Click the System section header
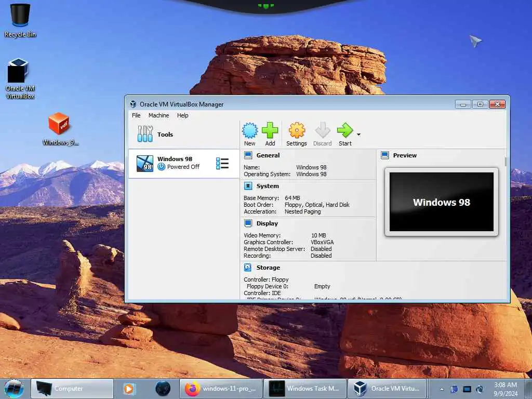The height and width of the screenshot is (399, 532). point(268,186)
